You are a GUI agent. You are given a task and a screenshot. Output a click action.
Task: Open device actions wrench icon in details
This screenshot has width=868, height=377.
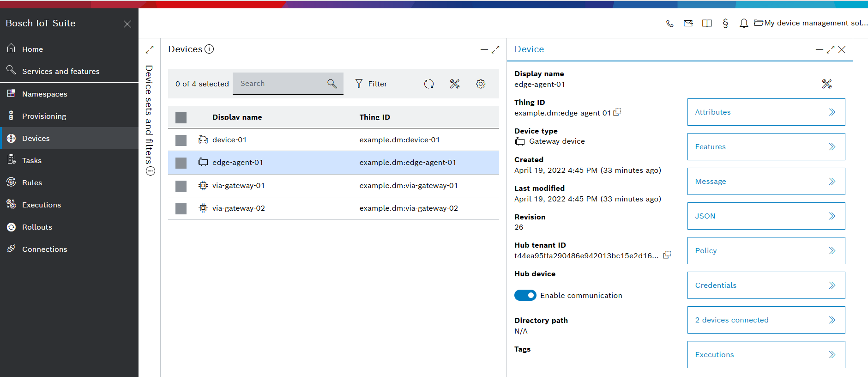coord(827,84)
